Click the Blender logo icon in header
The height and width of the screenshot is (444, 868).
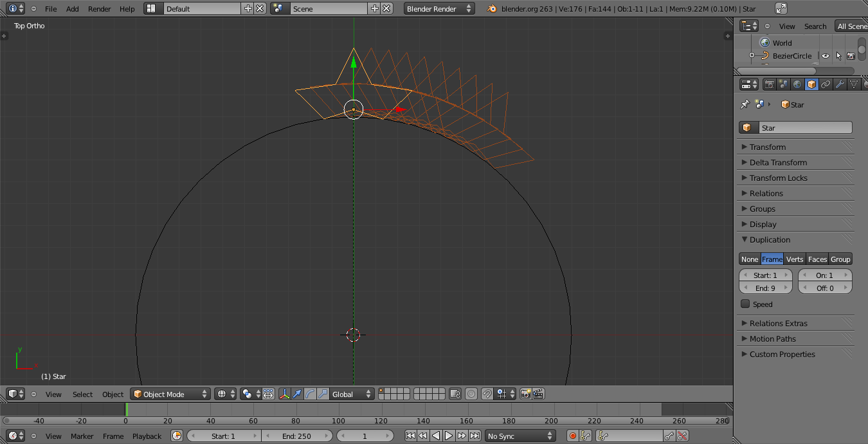492,8
